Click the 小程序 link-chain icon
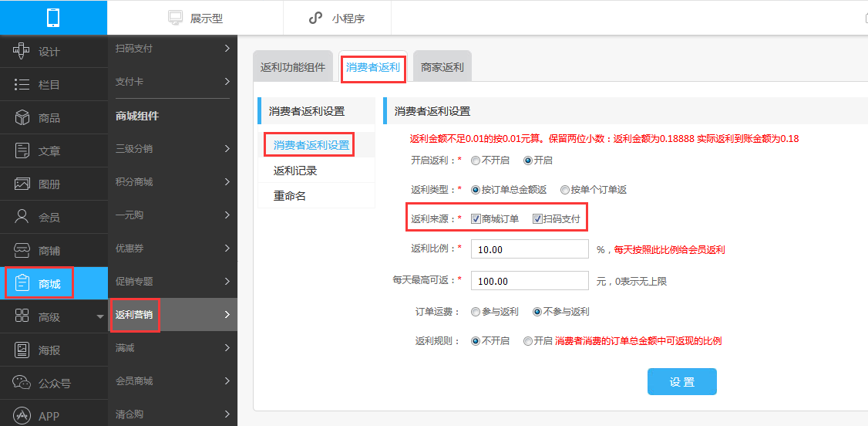The height and width of the screenshot is (426, 868). point(315,18)
